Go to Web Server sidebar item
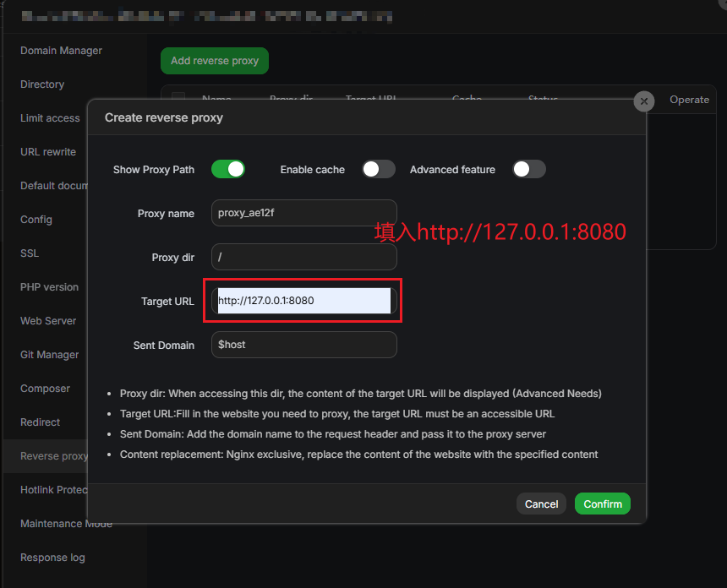 [x=48, y=321]
